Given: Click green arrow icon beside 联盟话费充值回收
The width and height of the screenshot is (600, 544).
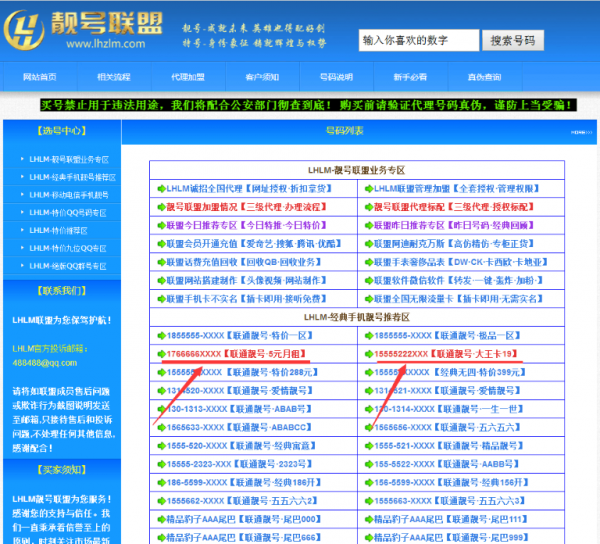Looking at the screenshot, I should pos(161,262).
